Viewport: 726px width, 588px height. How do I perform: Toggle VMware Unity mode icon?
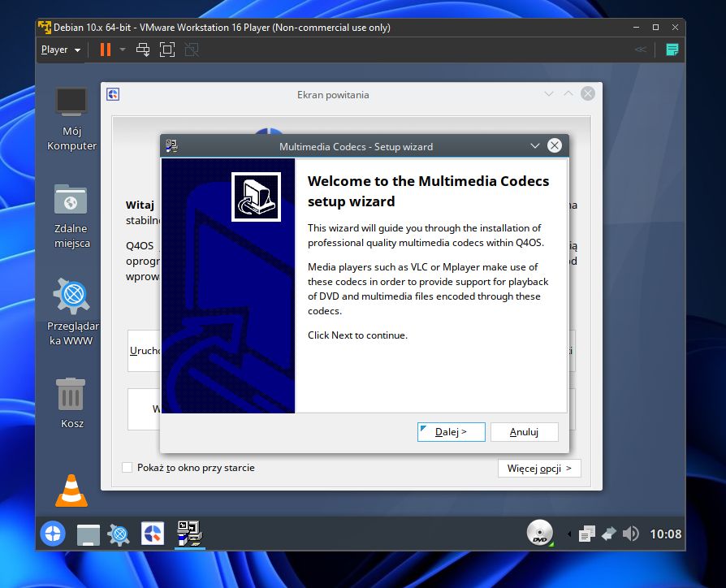(192, 50)
